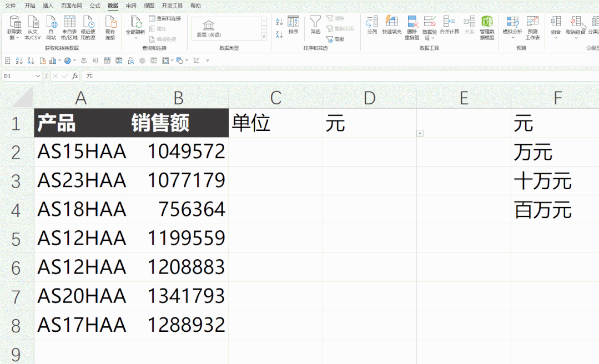Click Quick Access Toolbar column chart icon
The image size is (599, 364).
(x=53, y=60)
